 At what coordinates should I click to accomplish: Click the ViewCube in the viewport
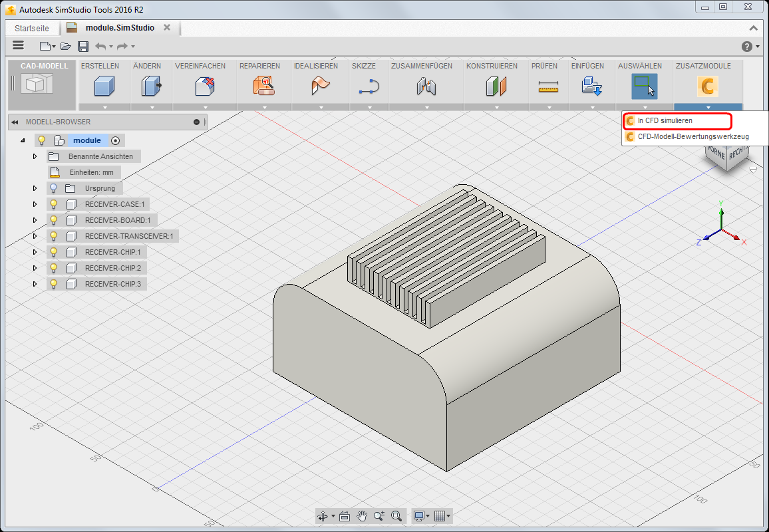(x=727, y=157)
